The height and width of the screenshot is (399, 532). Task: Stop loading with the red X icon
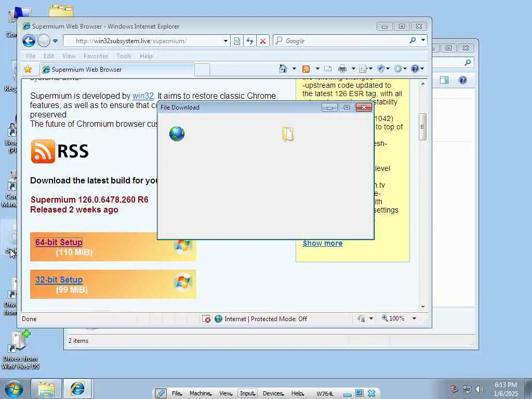coord(262,41)
